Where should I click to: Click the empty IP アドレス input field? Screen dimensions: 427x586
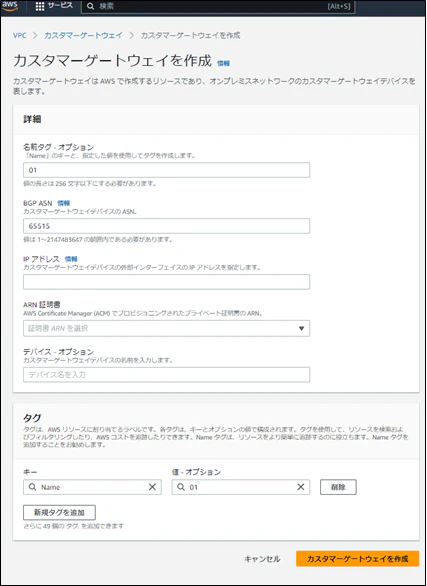click(x=166, y=282)
